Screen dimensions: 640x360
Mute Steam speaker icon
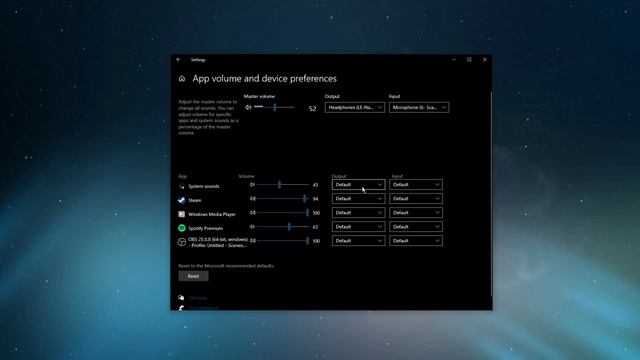pos(253,199)
